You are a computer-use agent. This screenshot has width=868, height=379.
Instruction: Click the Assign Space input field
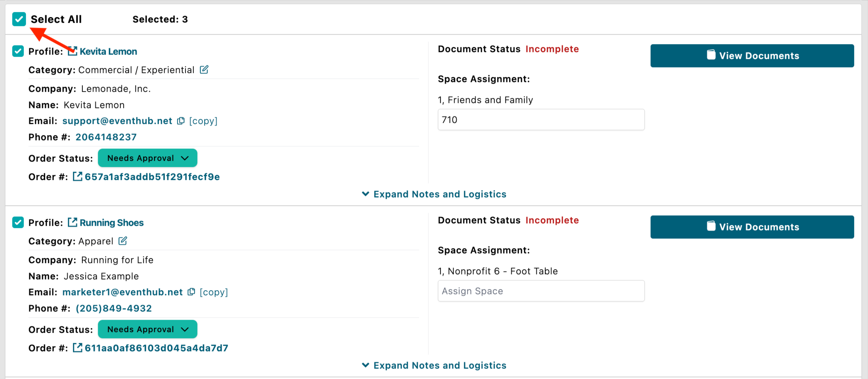pos(541,291)
